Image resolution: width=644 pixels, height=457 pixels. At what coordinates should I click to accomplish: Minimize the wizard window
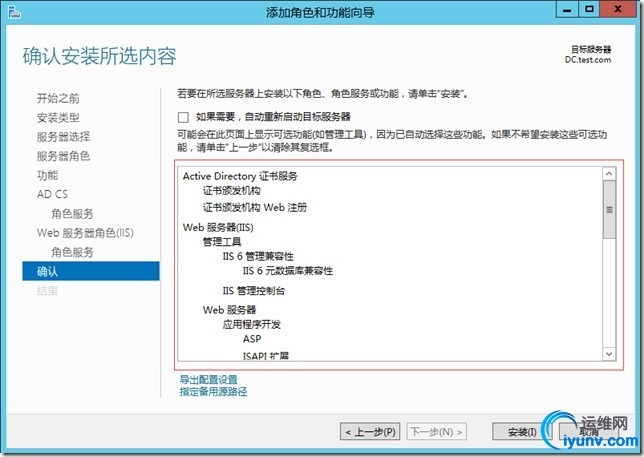coord(568,9)
